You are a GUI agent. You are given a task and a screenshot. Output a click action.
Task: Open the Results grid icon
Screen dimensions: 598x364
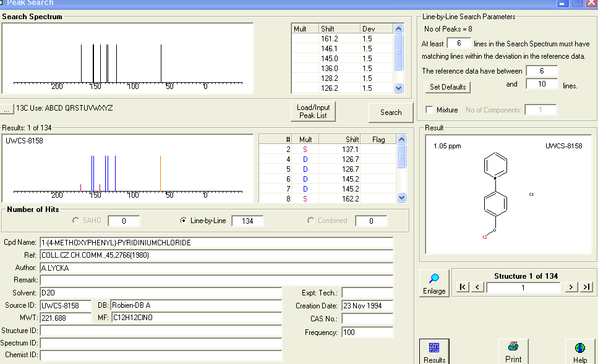point(434,349)
